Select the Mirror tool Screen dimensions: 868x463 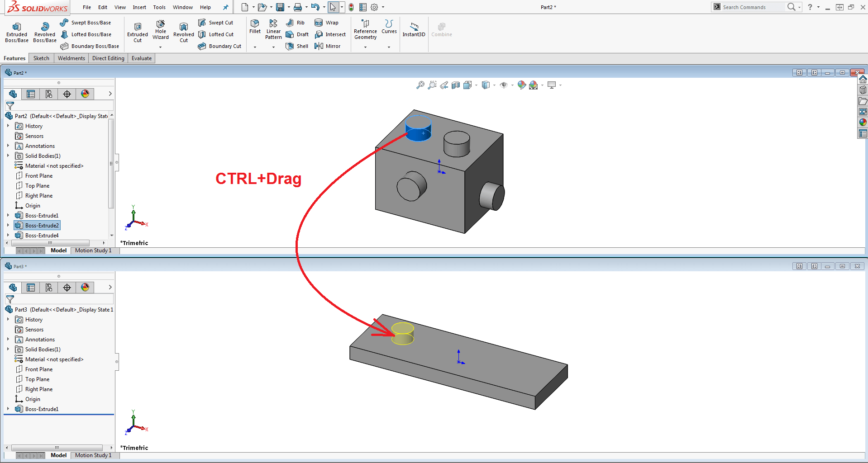point(328,46)
